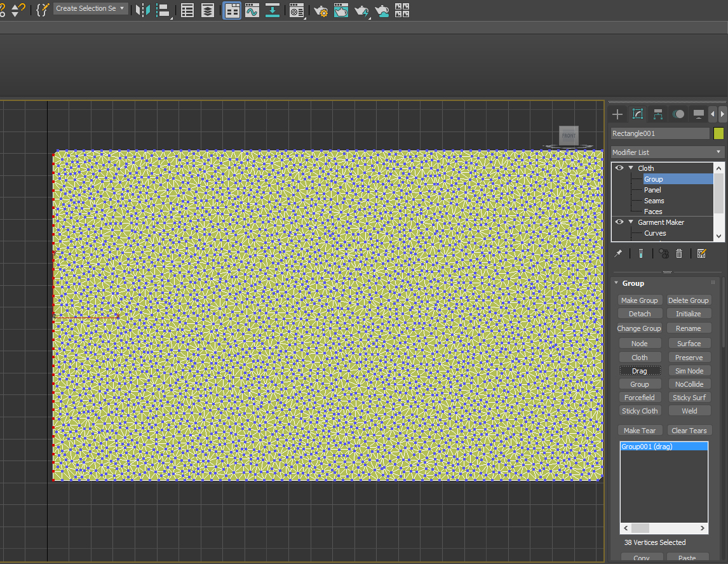This screenshot has height=564, width=728.
Task: Toggle visibility of the Cloth modifier
Action: pyautogui.click(x=619, y=168)
